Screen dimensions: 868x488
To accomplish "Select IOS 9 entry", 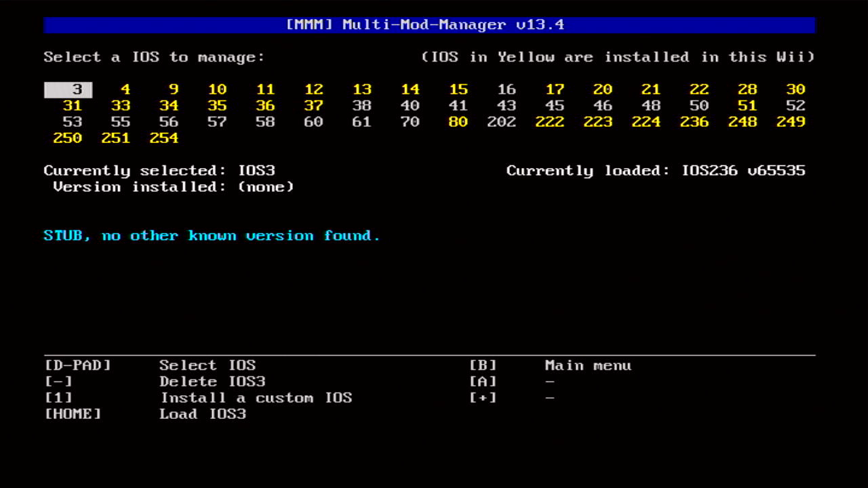I will (174, 89).
